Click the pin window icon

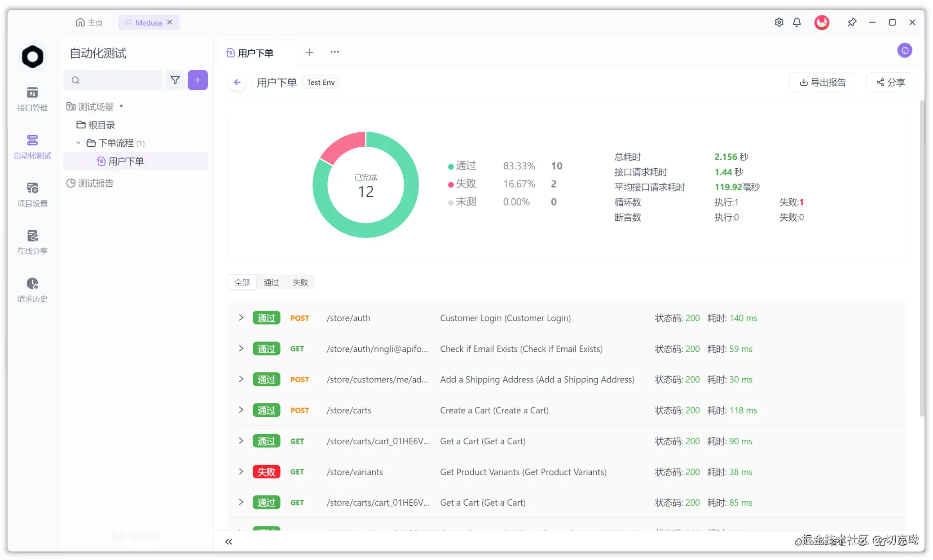(x=852, y=22)
